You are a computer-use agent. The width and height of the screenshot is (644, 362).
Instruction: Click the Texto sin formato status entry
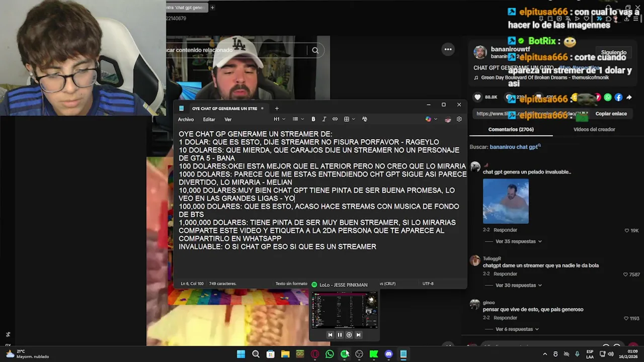[x=291, y=284]
